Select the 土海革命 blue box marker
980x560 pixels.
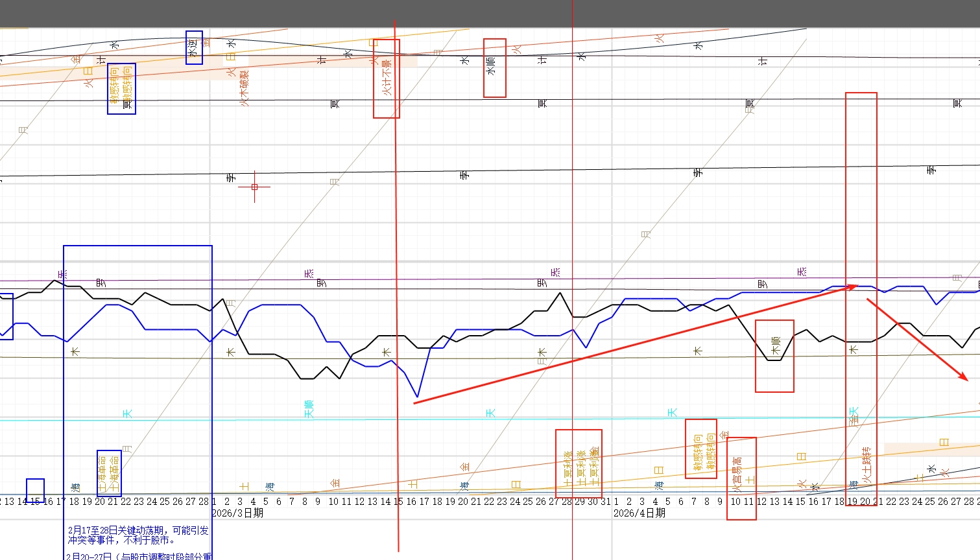point(109,473)
